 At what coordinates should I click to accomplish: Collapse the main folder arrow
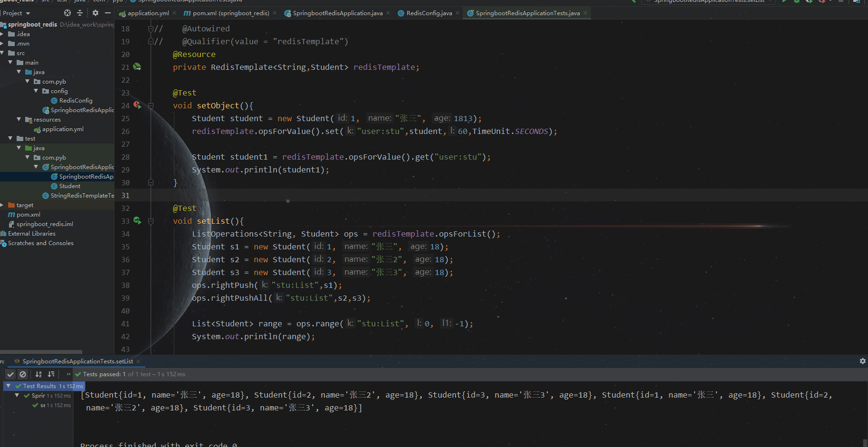(x=10, y=62)
